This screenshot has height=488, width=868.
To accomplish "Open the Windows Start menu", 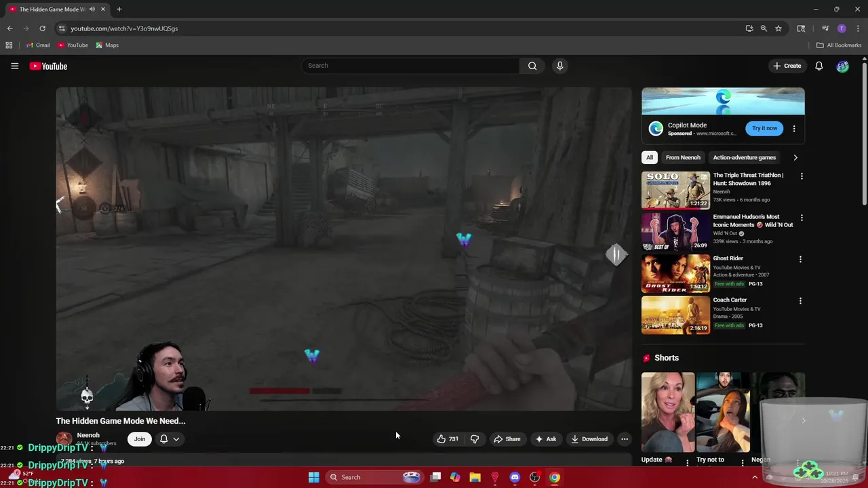I will pyautogui.click(x=314, y=477).
